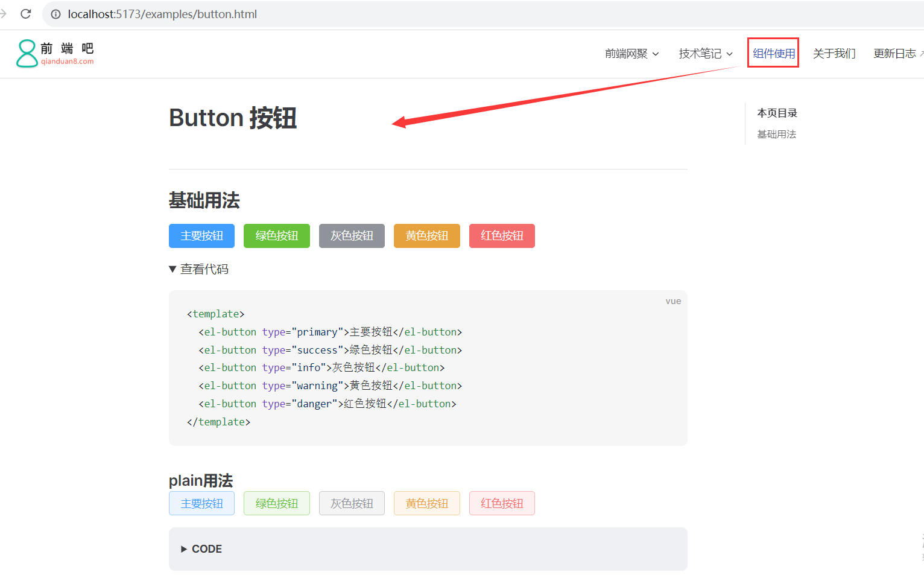Click the qianduan8 site logo
The width and height of the screenshot is (924, 575).
(x=55, y=53)
